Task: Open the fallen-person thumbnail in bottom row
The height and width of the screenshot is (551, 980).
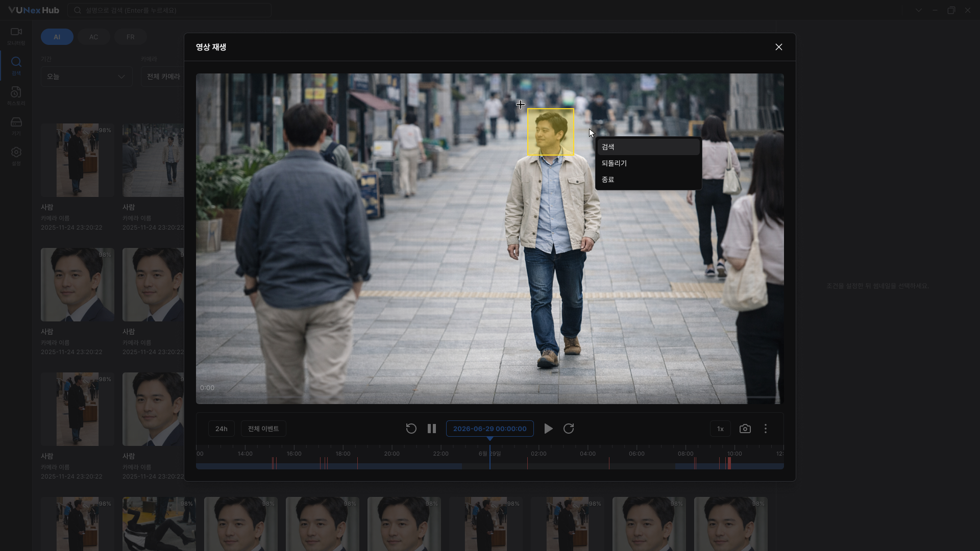Action: 159,524
